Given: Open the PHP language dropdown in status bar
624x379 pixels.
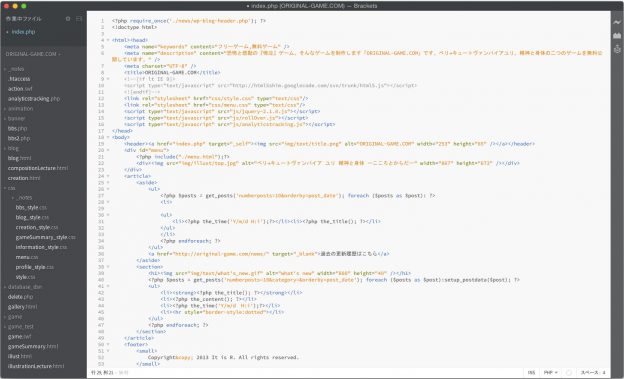Looking at the screenshot, I should coord(550,373).
